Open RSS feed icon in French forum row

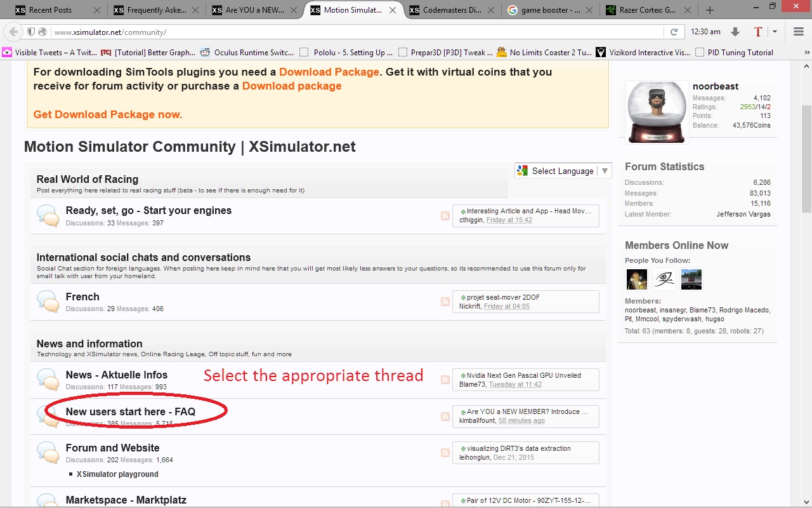pos(445,302)
